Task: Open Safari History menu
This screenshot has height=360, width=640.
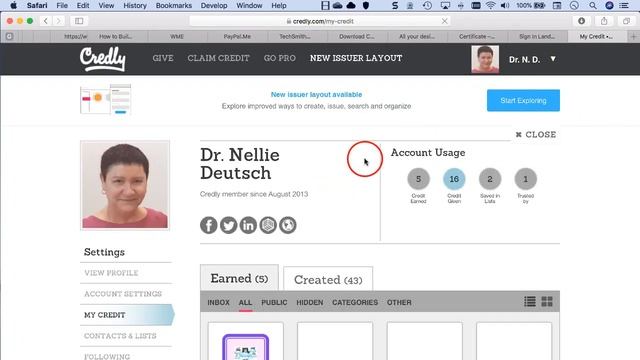Action: 135,5
